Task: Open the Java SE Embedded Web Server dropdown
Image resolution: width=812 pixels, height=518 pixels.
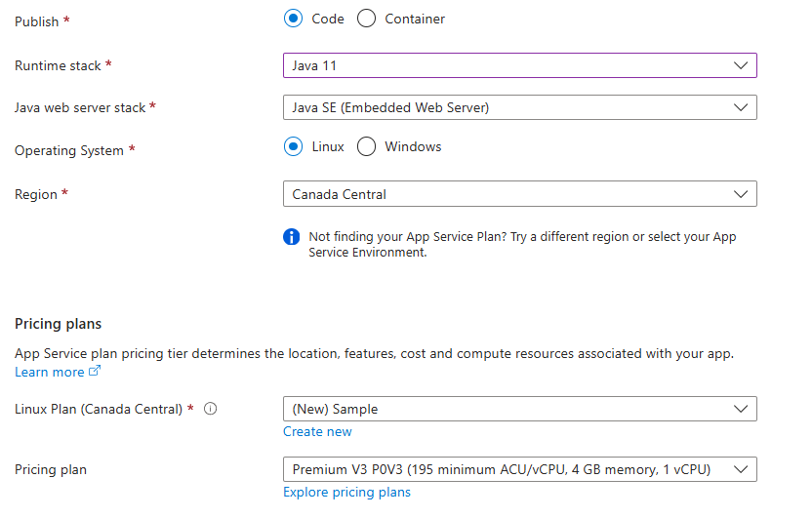Action: 507,107
